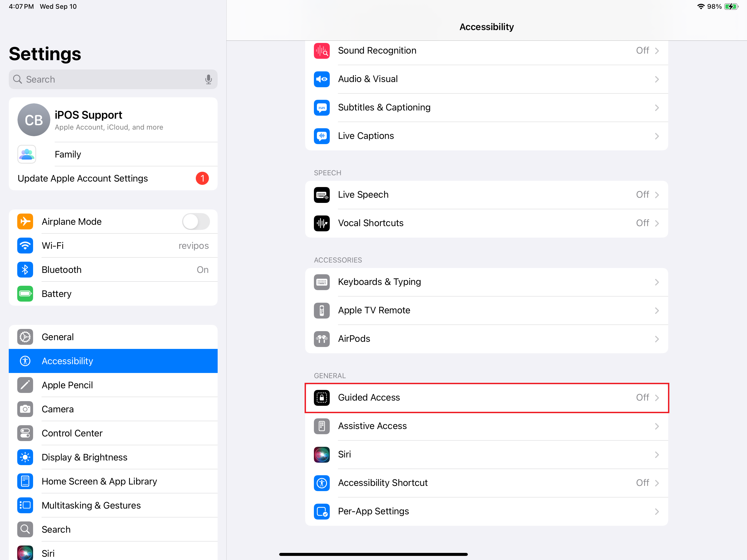The image size is (747, 560).
Task: Open the Assistive Access row
Action: click(x=487, y=426)
